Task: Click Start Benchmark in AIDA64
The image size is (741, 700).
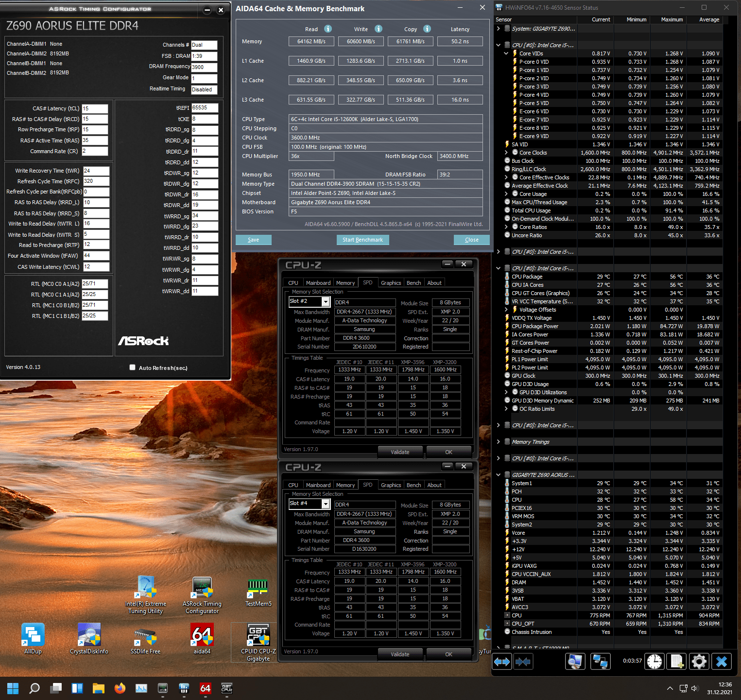Action: pos(362,240)
